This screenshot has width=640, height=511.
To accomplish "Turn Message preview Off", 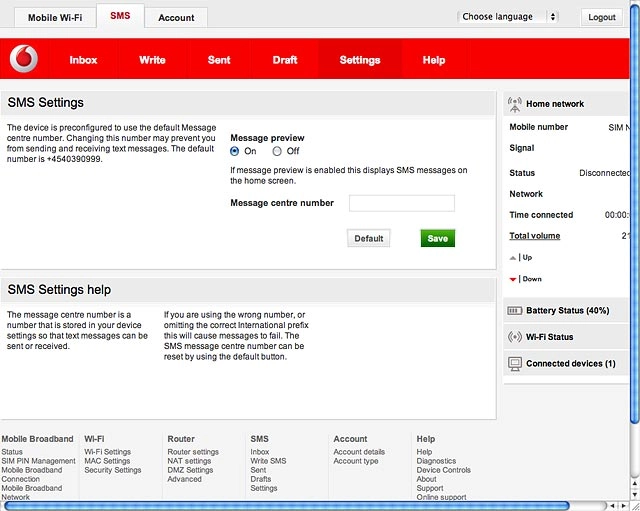I will [277, 151].
